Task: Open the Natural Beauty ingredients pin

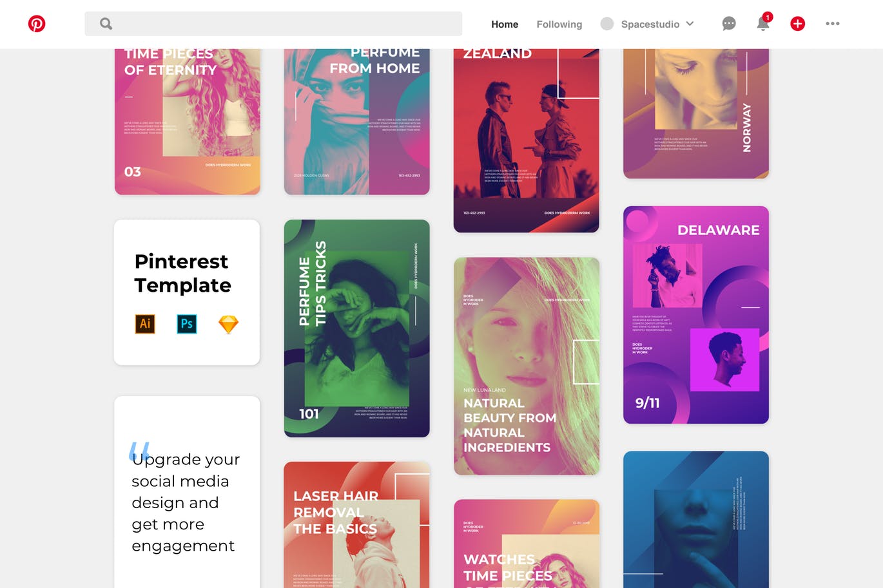Action: pyautogui.click(x=526, y=366)
